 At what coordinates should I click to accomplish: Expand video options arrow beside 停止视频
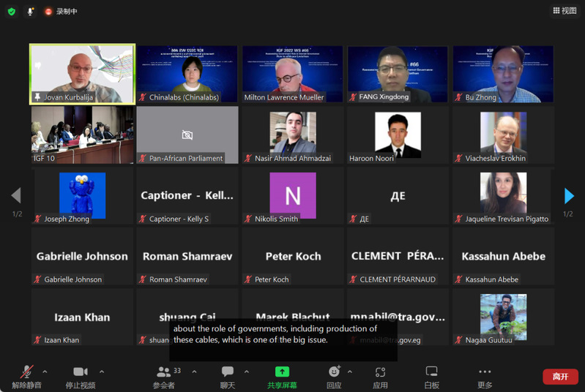102,372
